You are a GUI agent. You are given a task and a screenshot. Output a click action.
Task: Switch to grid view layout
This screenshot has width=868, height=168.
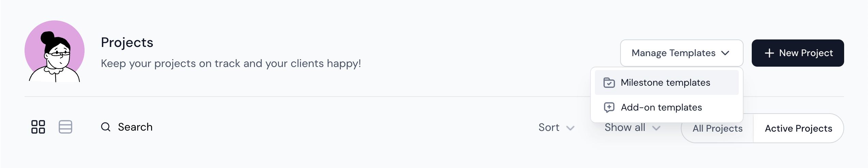coord(38,127)
